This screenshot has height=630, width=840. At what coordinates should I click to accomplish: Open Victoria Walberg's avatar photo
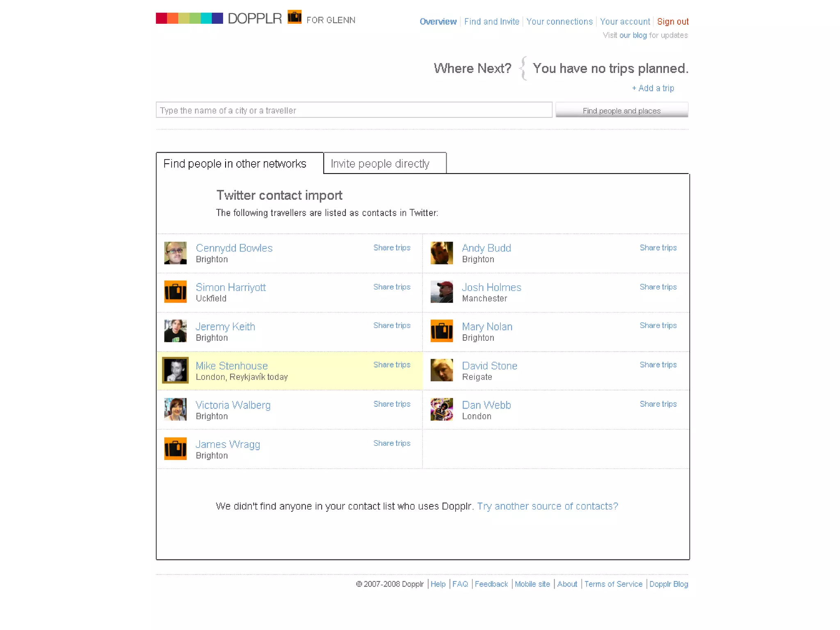pyautogui.click(x=175, y=409)
